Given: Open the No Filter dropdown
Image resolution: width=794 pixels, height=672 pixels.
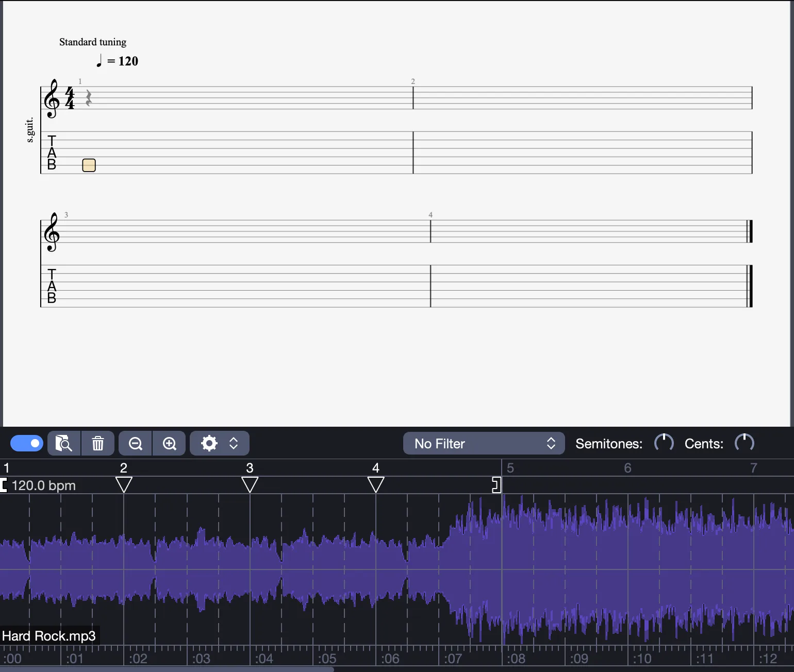Looking at the screenshot, I should point(484,444).
